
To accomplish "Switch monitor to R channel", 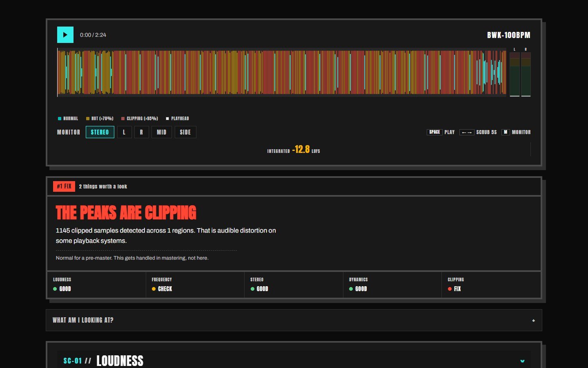I will pyautogui.click(x=142, y=132).
